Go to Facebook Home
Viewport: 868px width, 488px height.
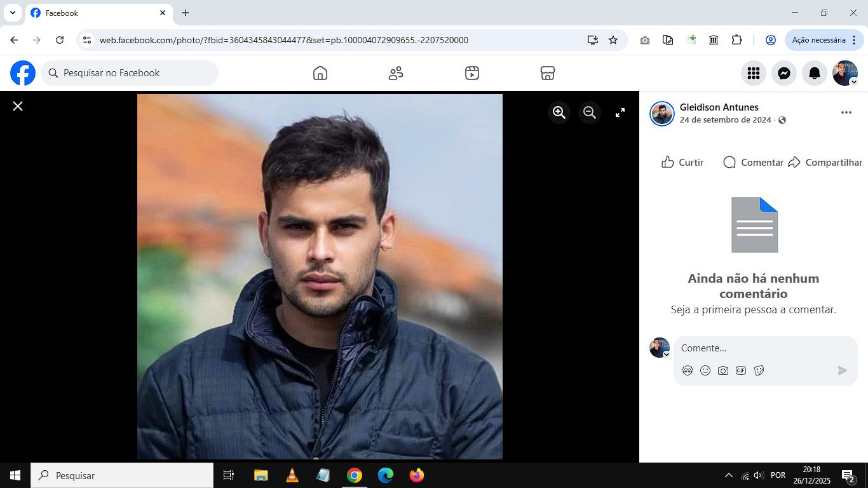click(320, 73)
